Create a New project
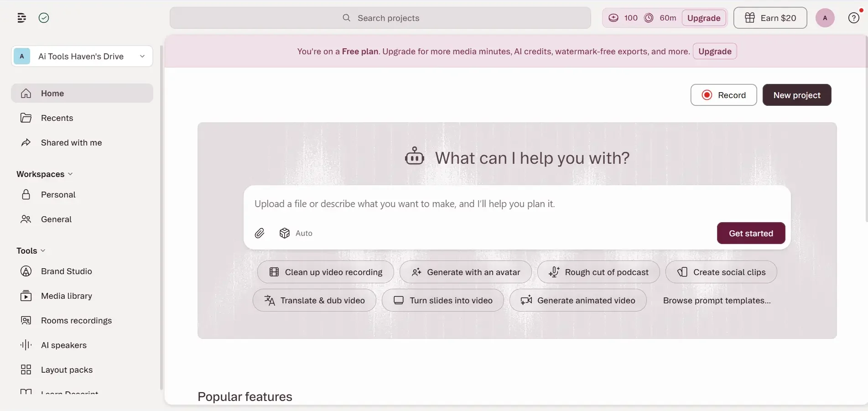The height and width of the screenshot is (411, 868). click(x=797, y=95)
